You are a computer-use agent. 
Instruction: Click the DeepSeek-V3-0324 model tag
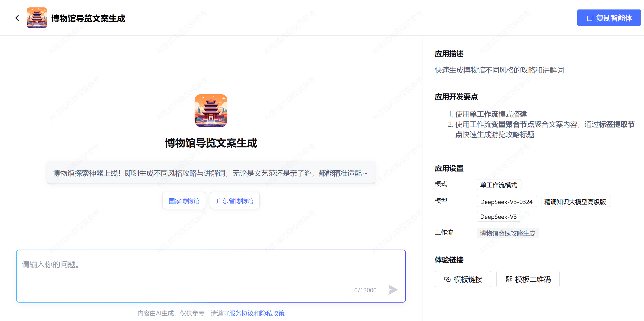506,202
